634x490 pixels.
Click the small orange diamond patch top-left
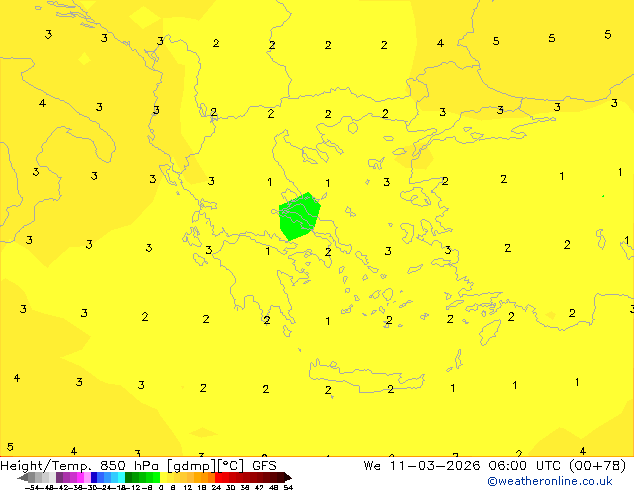click(x=84, y=60)
